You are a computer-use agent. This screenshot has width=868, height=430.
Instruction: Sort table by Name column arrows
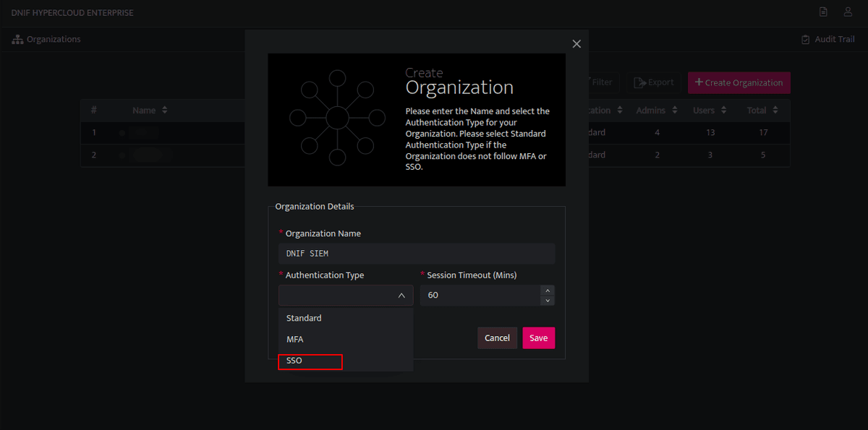[x=165, y=111]
